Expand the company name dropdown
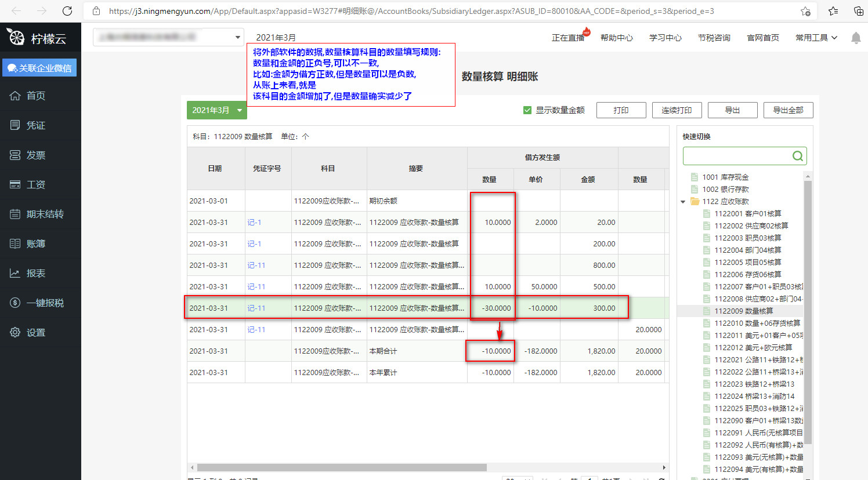868x480 pixels. tap(237, 38)
